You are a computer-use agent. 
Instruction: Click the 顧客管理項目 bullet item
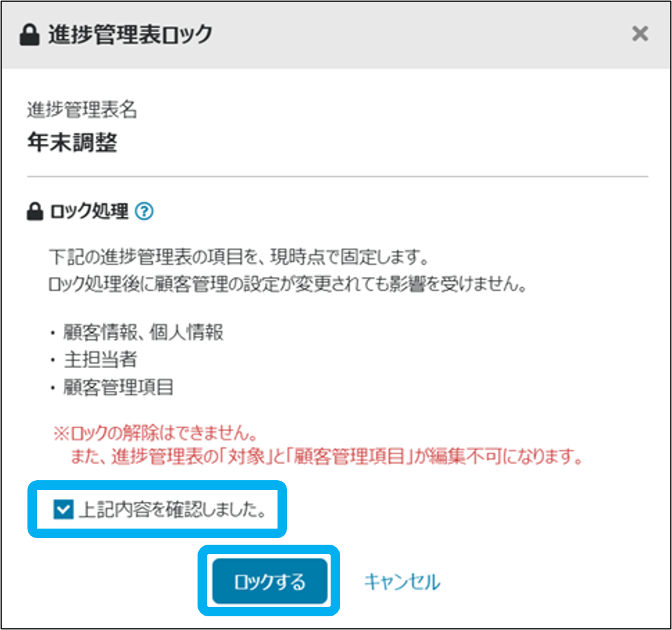(118, 388)
